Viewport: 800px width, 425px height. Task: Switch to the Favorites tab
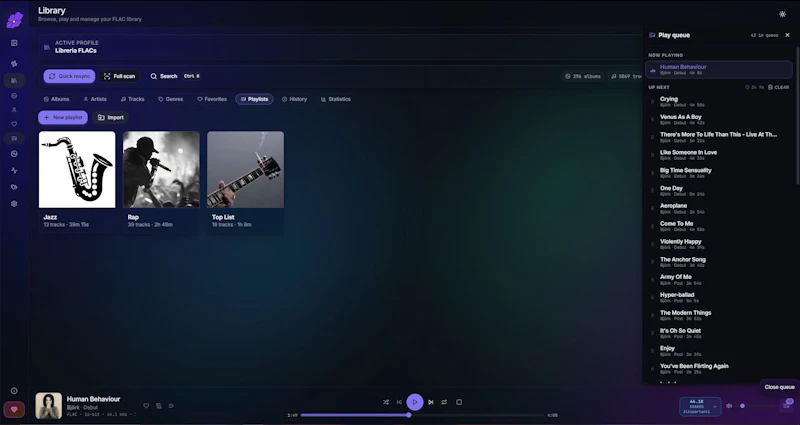pos(212,99)
